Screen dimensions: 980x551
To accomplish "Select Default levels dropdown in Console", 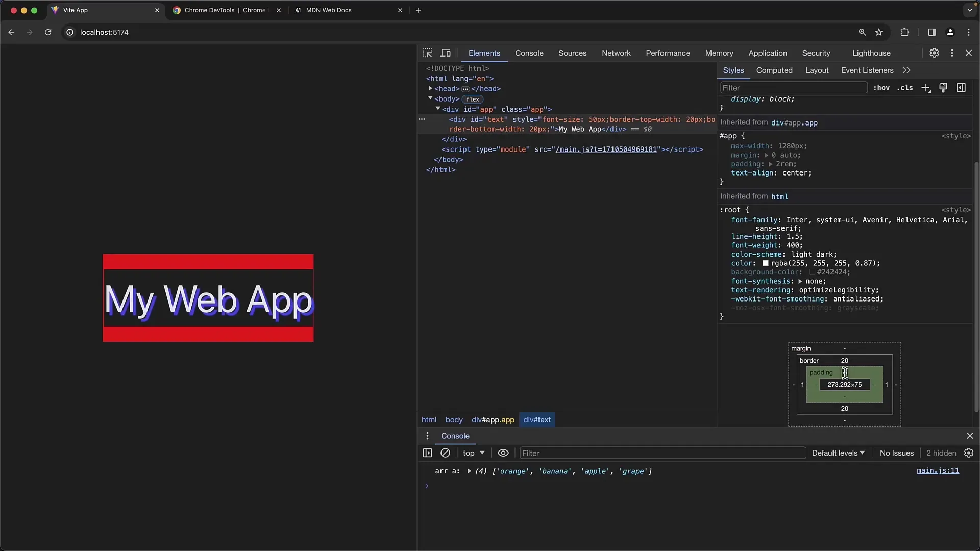I will pyautogui.click(x=838, y=453).
